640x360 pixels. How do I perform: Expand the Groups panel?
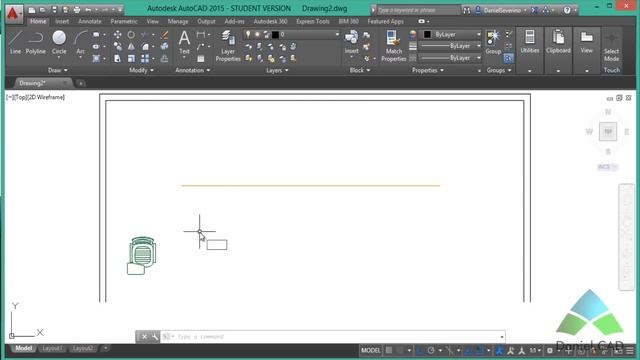[499, 70]
